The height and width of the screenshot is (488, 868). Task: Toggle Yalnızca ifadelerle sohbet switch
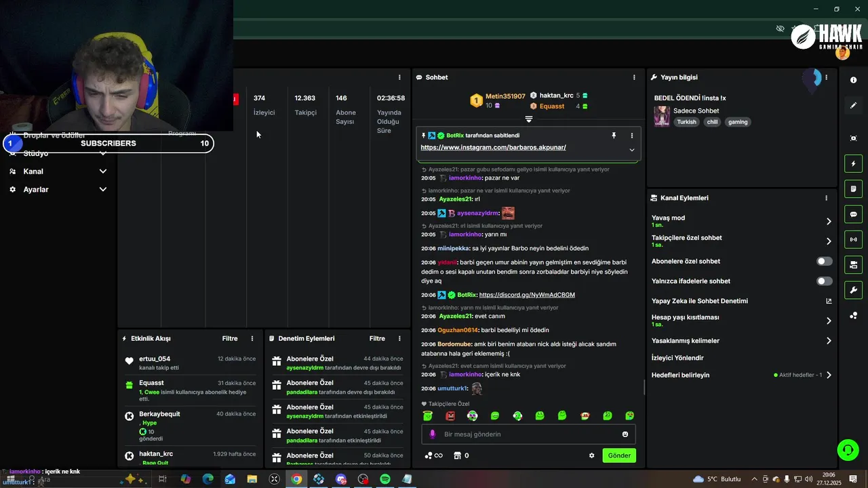[824, 281]
